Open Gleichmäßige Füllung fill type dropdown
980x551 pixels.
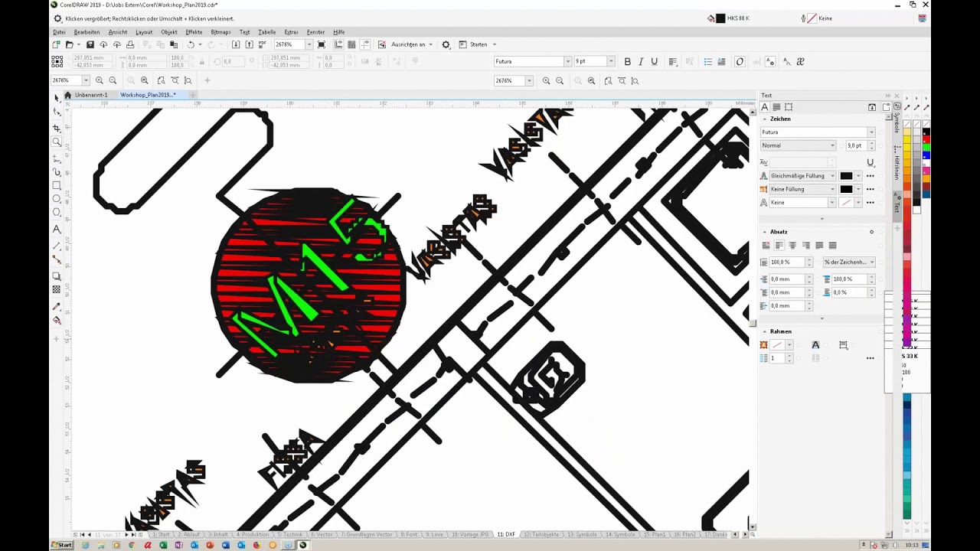pyautogui.click(x=803, y=176)
